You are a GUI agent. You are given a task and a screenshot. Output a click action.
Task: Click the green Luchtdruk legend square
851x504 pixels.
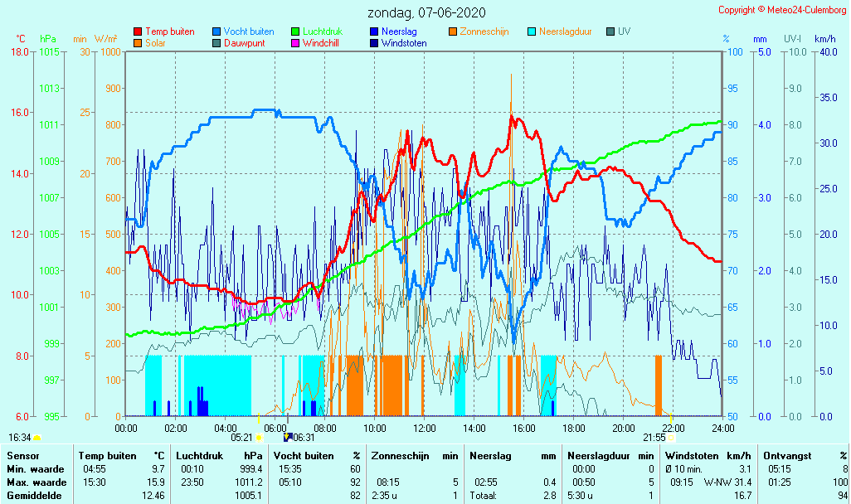(295, 32)
